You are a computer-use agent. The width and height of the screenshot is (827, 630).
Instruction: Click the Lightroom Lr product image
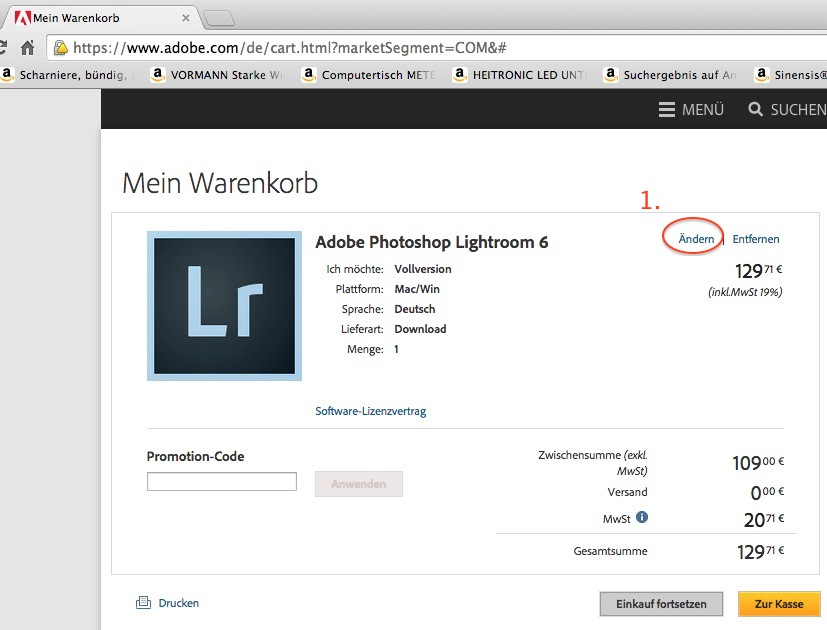(224, 306)
